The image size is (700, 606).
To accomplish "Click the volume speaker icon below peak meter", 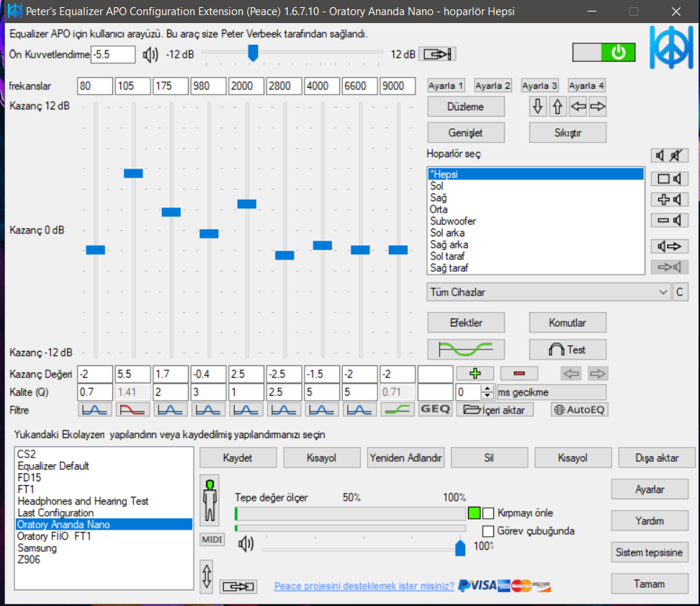I will tap(246, 544).
